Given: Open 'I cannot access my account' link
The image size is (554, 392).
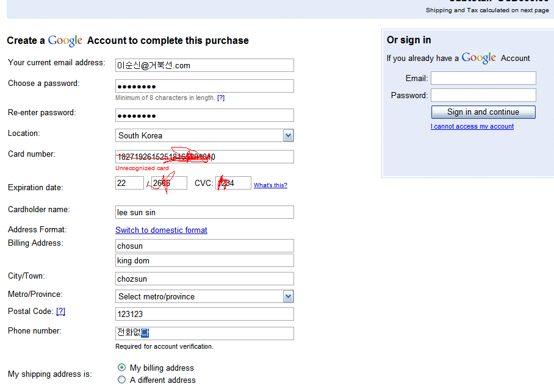Looking at the screenshot, I should [472, 127].
